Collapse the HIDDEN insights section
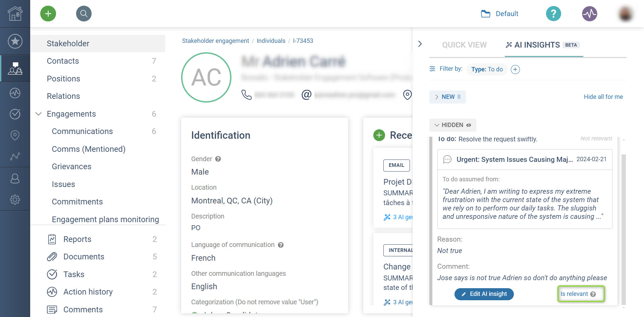 coord(452,125)
